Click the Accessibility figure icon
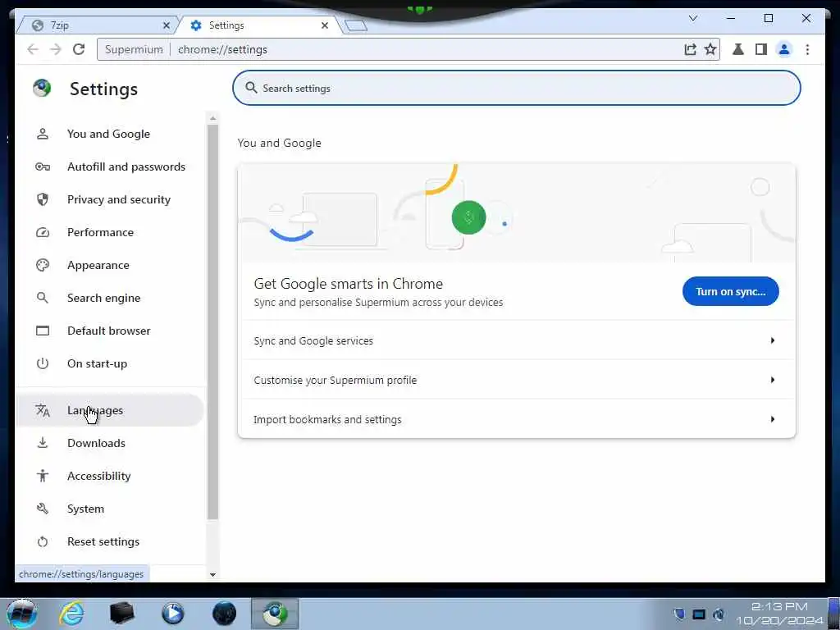 click(43, 476)
